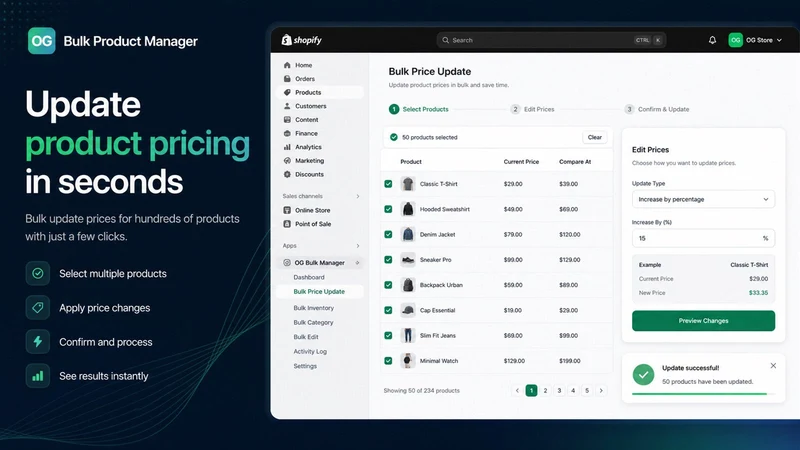Open the Dashboard submenu item
Image resolution: width=800 pixels, height=450 pixels.
(x=309, y=277)
